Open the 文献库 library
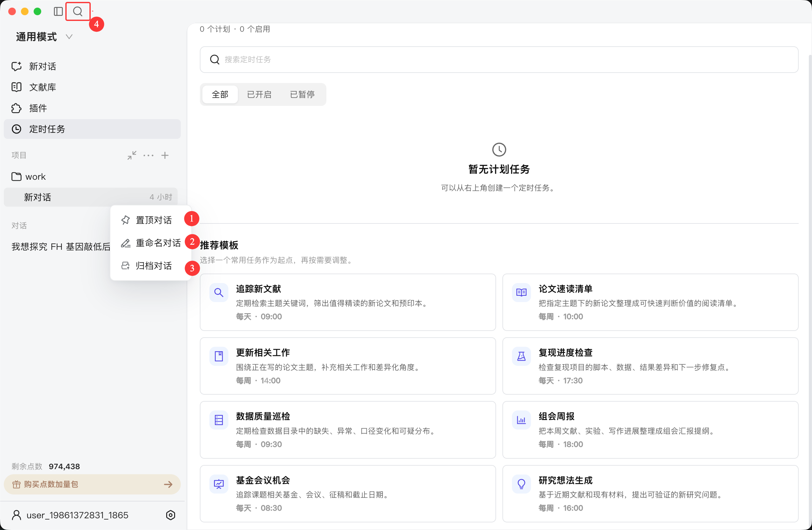The width and height of the screenshot is (812, 530). click(92, 87)
